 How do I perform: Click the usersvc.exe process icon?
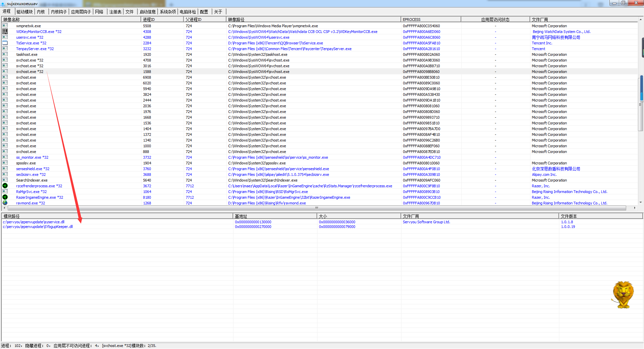pos(5,37)
